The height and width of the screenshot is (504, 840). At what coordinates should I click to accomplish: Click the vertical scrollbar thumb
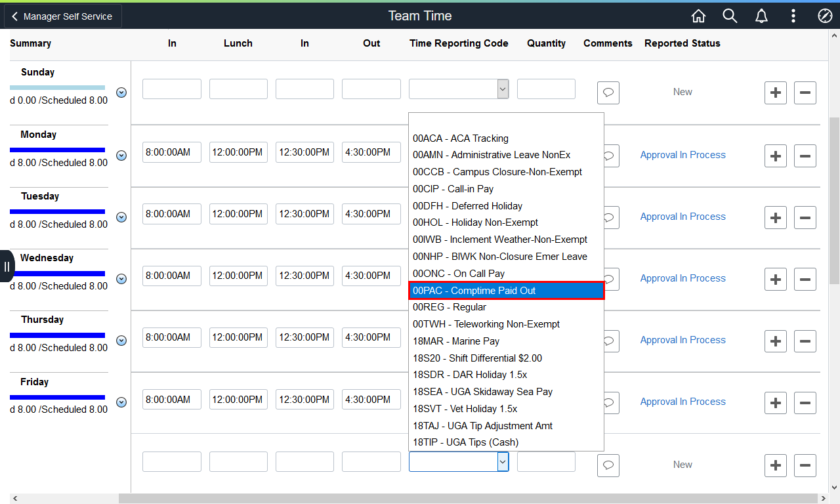point(834,201)
